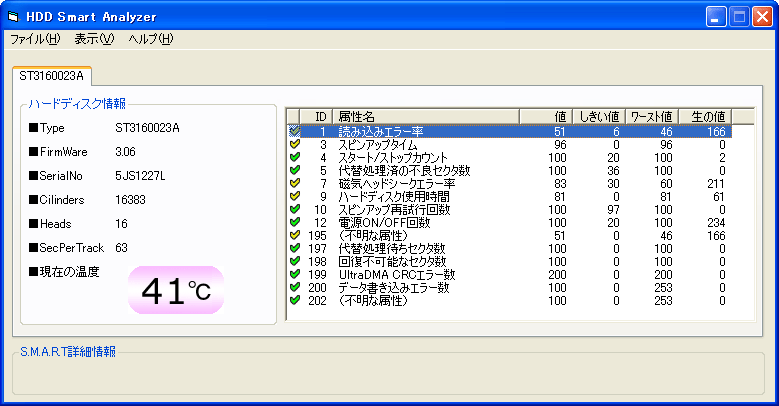The height and width of the screenshot is (406, 779).
Task: Click the SecPerTrack value 63
Action: point(121,247)
